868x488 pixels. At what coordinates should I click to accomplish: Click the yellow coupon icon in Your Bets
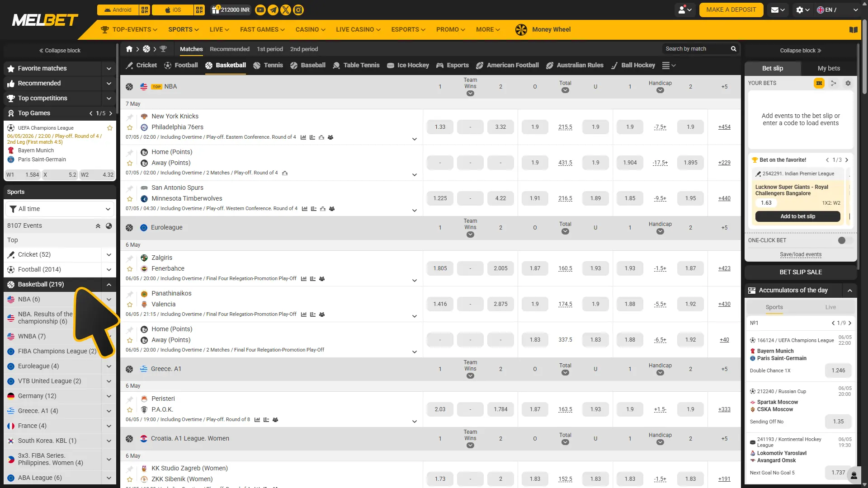[819, 83]
